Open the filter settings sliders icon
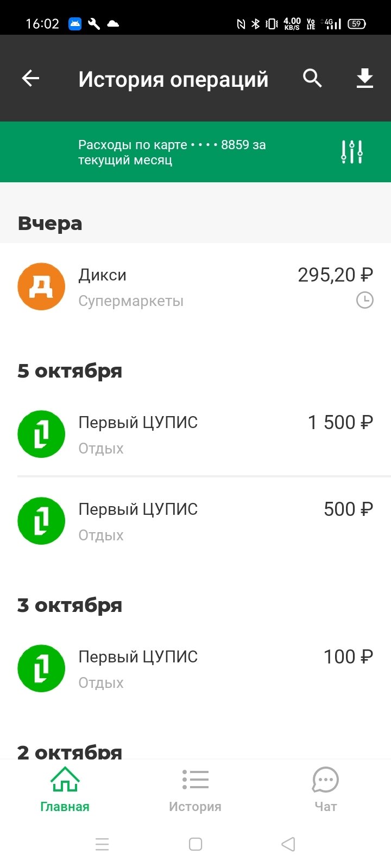391x868 pixels. 352,152
